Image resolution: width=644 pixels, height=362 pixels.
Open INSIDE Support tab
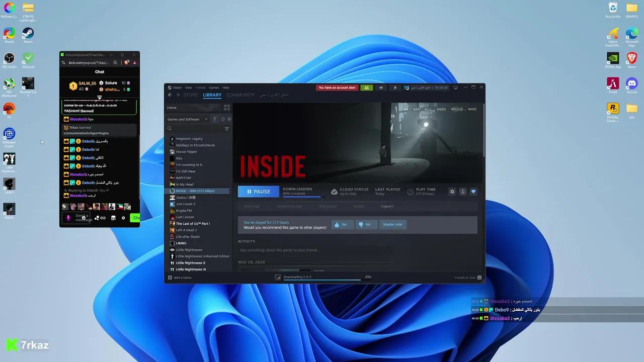pyautogui.click(x=387, y=206)
